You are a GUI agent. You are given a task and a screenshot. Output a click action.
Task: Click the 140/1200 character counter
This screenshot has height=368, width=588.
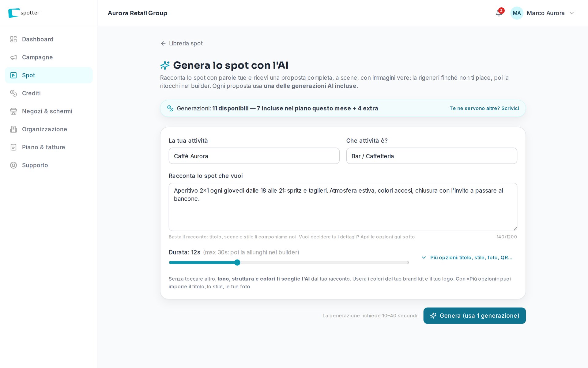pyautogui.click(x=507, y=237)
